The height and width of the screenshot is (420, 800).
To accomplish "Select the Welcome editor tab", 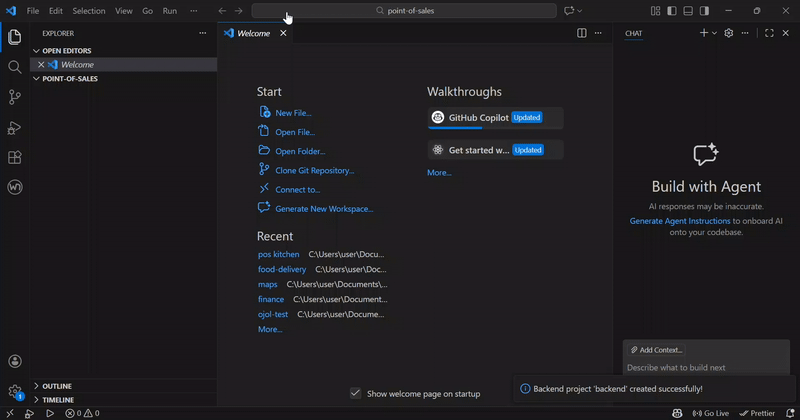I will tap(254, 33).
